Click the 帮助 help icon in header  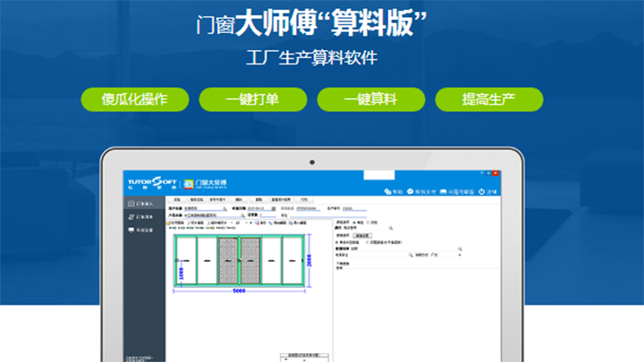click(x=387, y=191)
